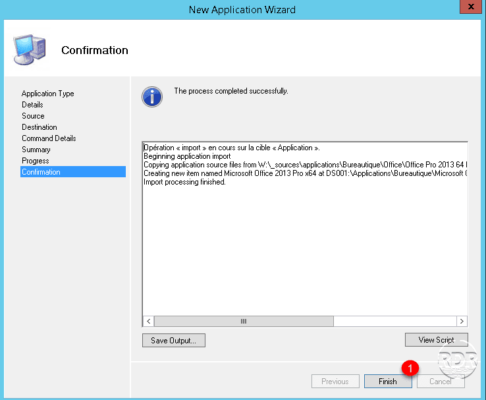This screenshot has width=486, height=400.
Task: Select the Summary step
Action: pyautogui.click(x=36, y=150)
